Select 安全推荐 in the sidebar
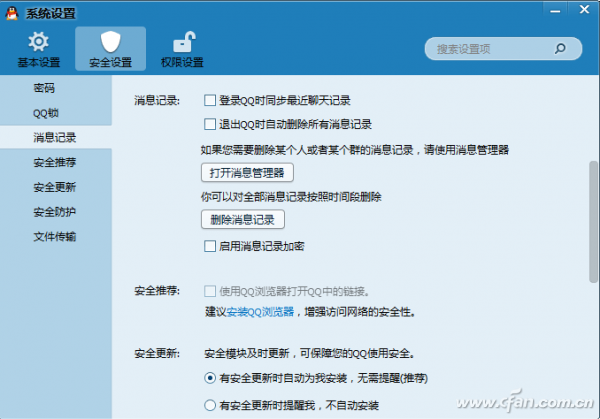Image resolution: width=600 pixels, height=419 pixels. 56,162
